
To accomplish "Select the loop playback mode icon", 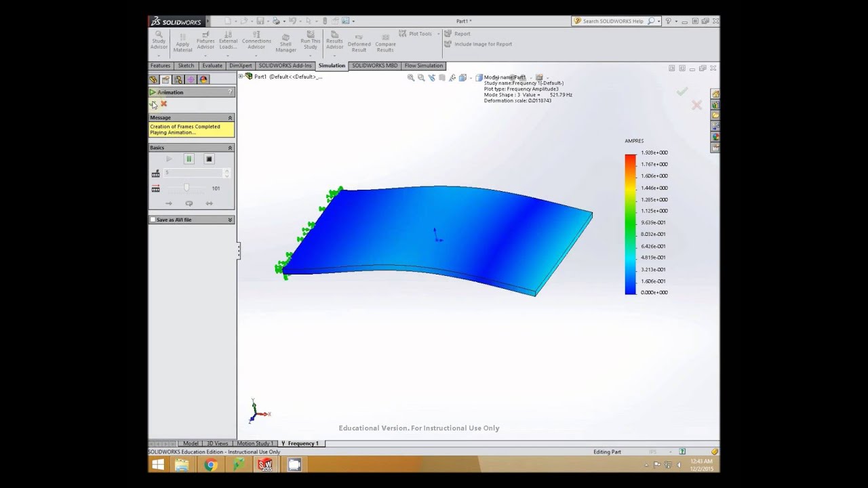I will [189, 203].
